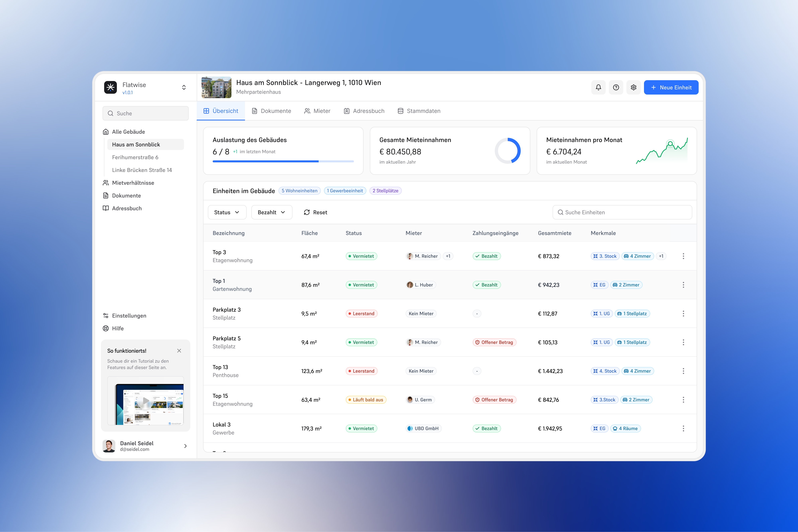This screenshot has width=798, height=532.
Task: Open three-dot menu for Lokal 3 row
Action: pyautogui.click(x=683, y=428)
